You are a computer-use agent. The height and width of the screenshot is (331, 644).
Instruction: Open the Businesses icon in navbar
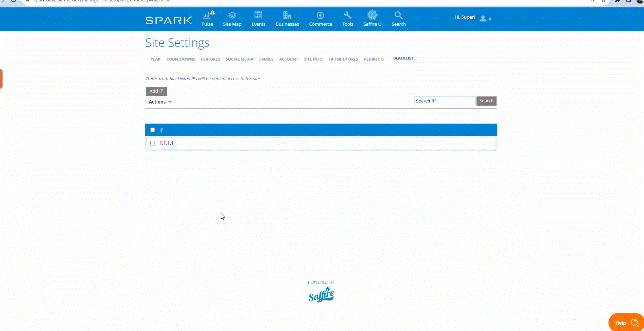coord(287,16)
